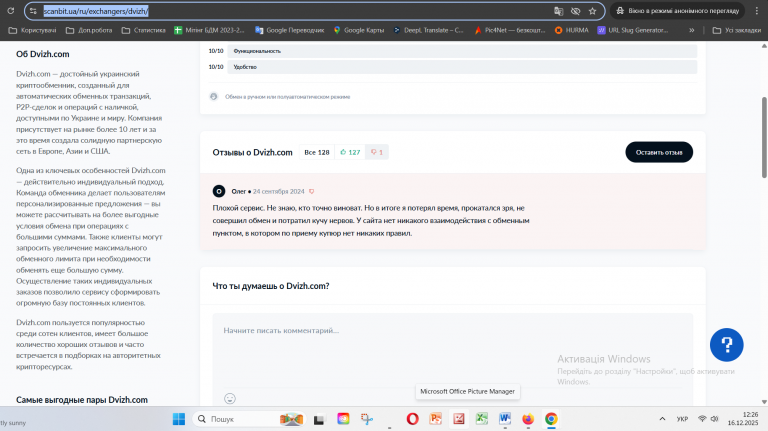The width and height of the screenshot is (768, 431).
Task: Open the site information icon in the address bar
Action: tap(33, 11)
